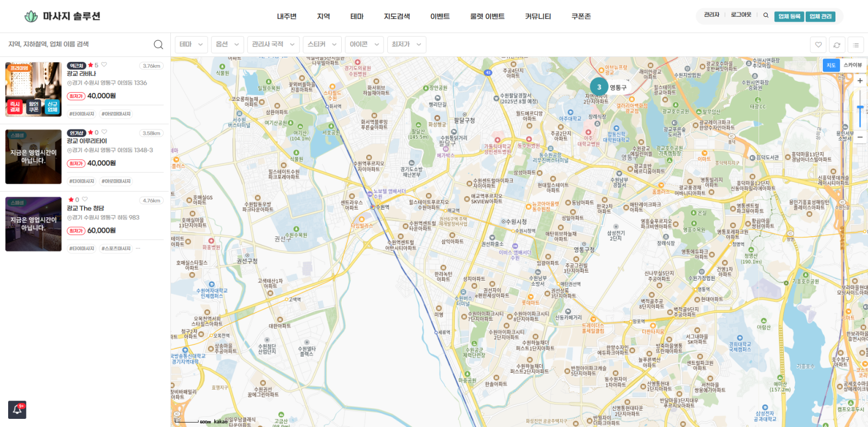Zoom in the map with plus button
Viewport: 868px width, 427px height.
point(860,81)
